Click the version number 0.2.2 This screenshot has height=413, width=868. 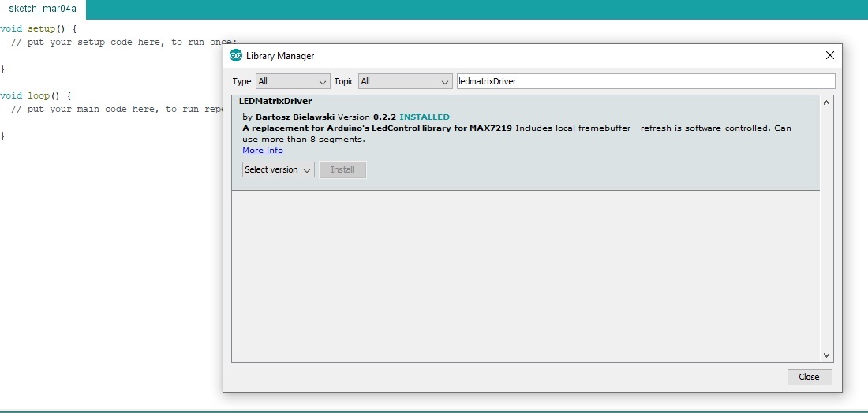(385, 117)
